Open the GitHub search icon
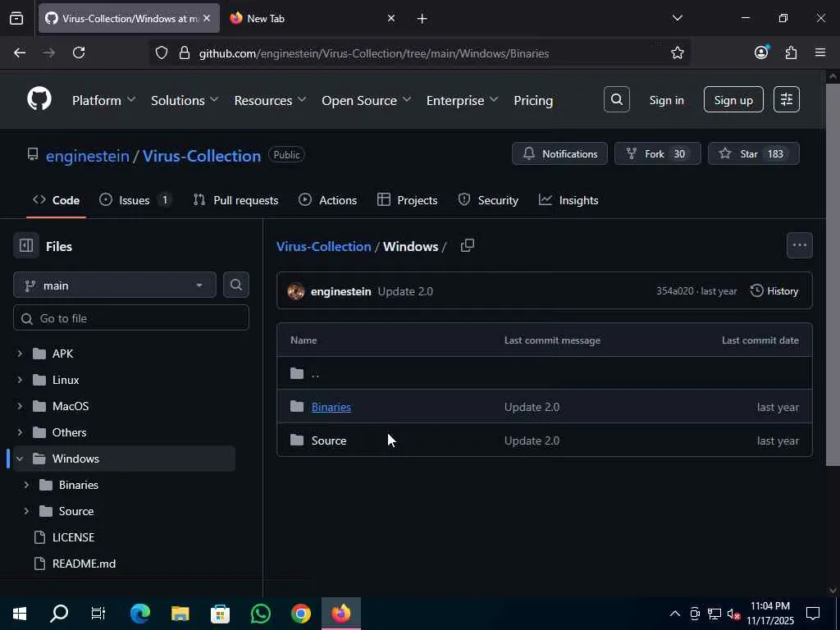Viewport: 840px width, 630px height. coord(617,99)
